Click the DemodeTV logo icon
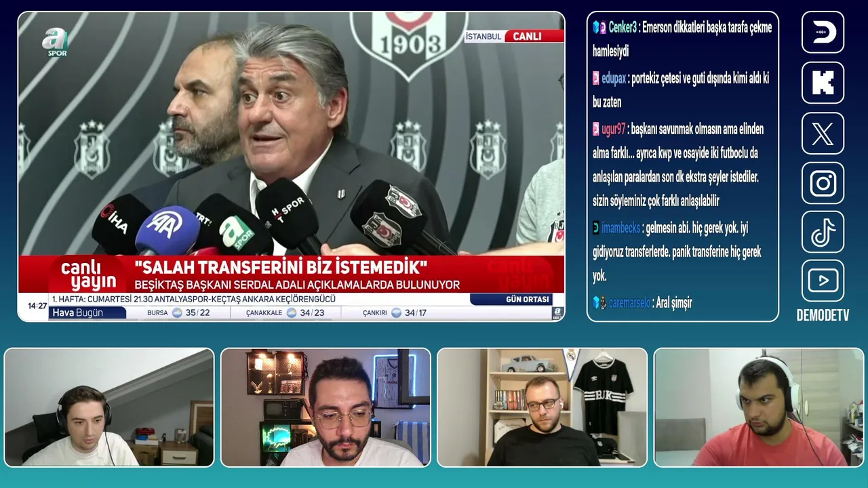Viewport: 868px width, 488px height. (823, 32)
